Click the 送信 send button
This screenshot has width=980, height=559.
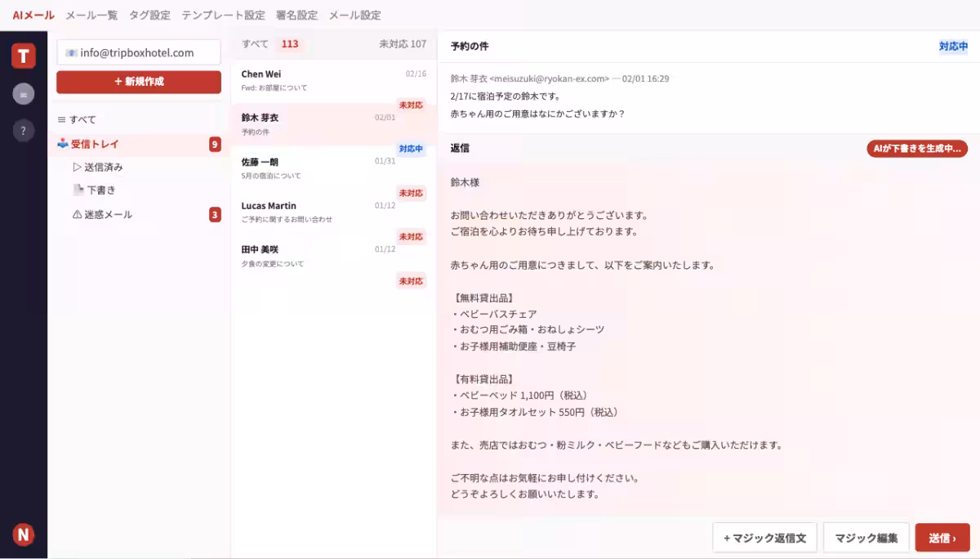point(942,537)
